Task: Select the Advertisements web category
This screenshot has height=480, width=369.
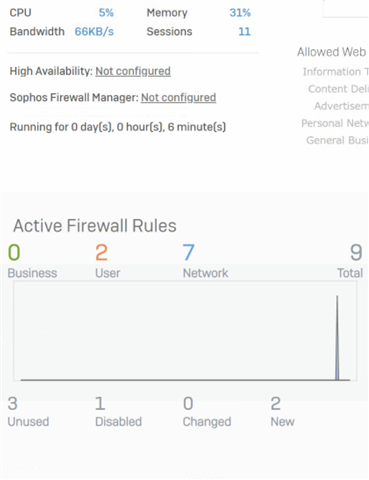Action: [x=341, y=106]
